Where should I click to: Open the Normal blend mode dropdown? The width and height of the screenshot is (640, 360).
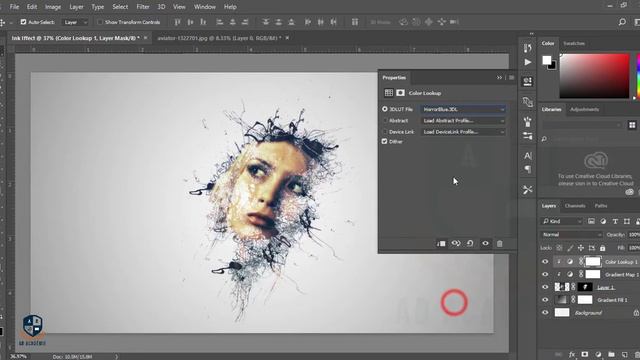(x=571, y=235)
